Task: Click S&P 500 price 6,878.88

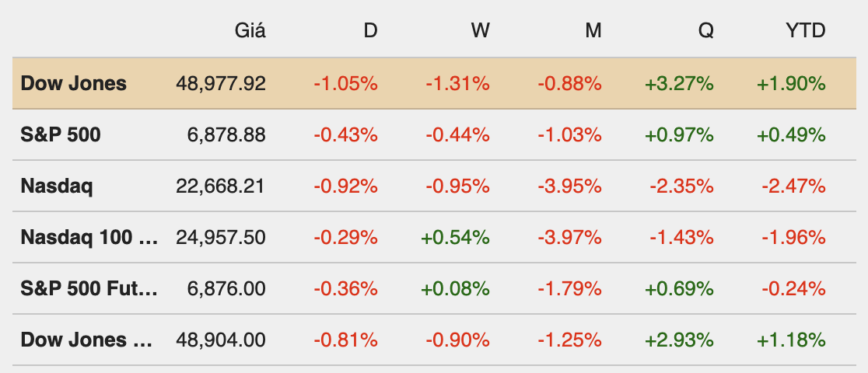Action: (x=226, y=134)
